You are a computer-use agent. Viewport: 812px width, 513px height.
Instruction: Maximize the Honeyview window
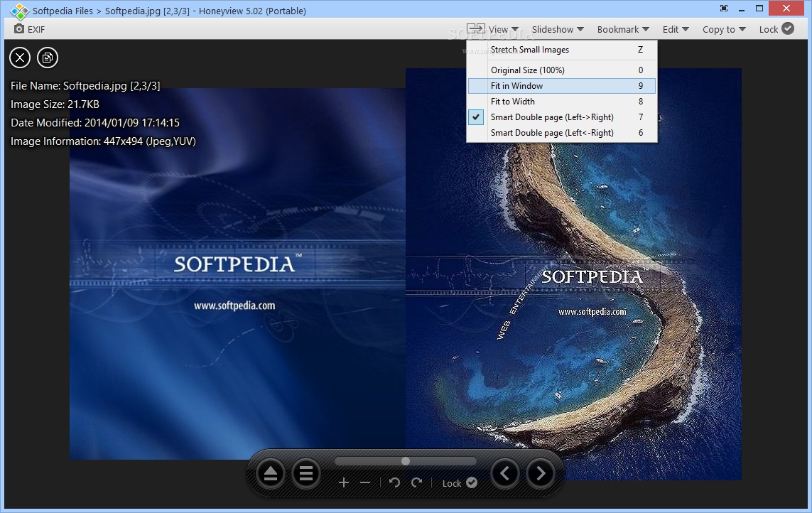(x=759, y=9)
